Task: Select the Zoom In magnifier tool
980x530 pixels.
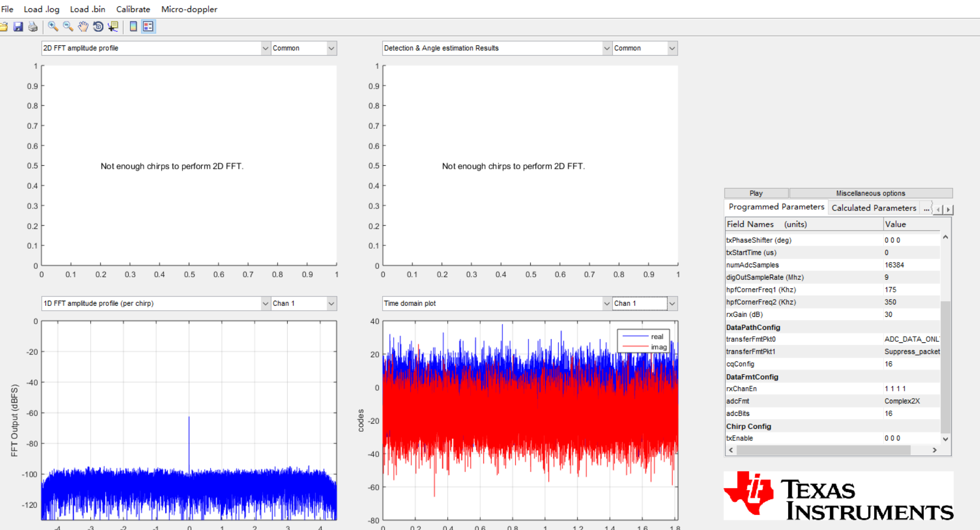Action: (53, 27)
